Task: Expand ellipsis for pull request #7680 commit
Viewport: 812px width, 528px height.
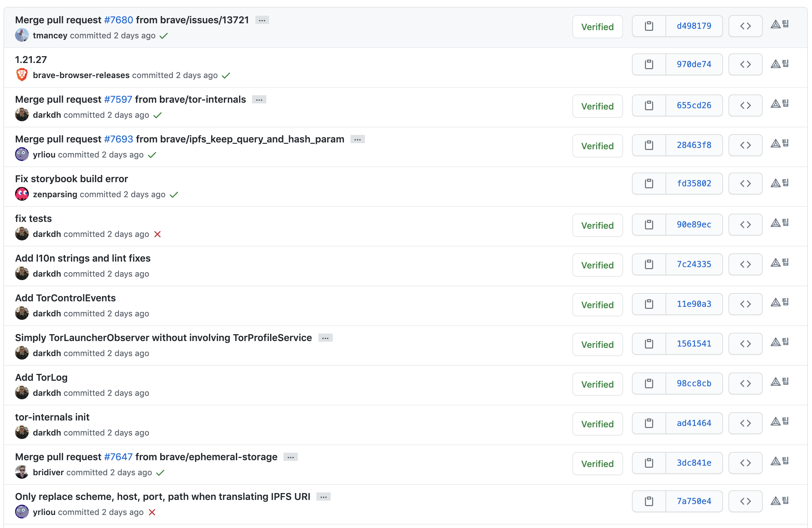Action: [262, 20]
